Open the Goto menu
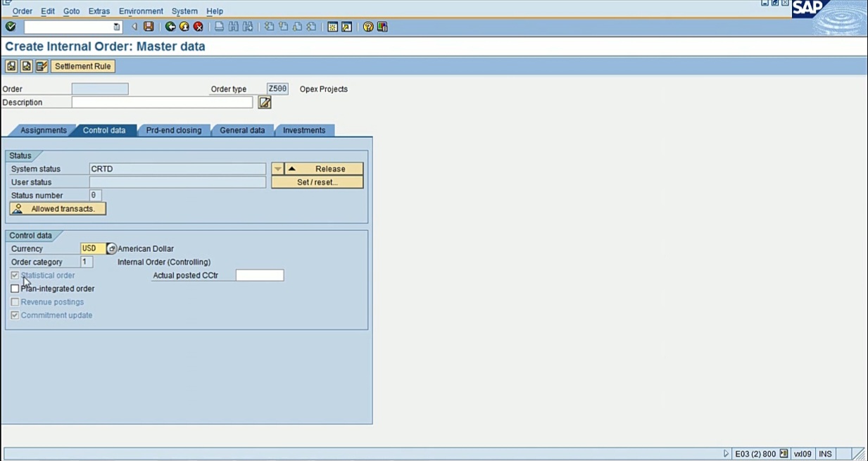 pyautogui.click(x=72, y=11)
